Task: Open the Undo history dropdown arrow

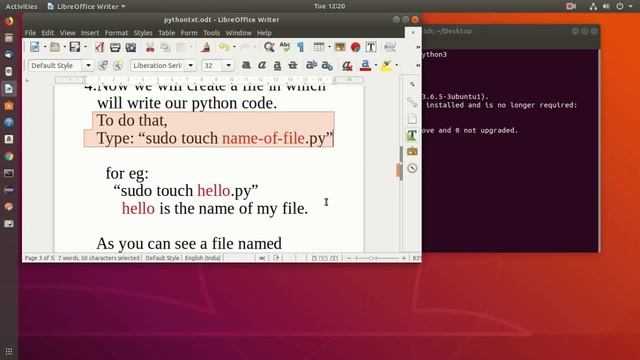Action: coord(234,47)
